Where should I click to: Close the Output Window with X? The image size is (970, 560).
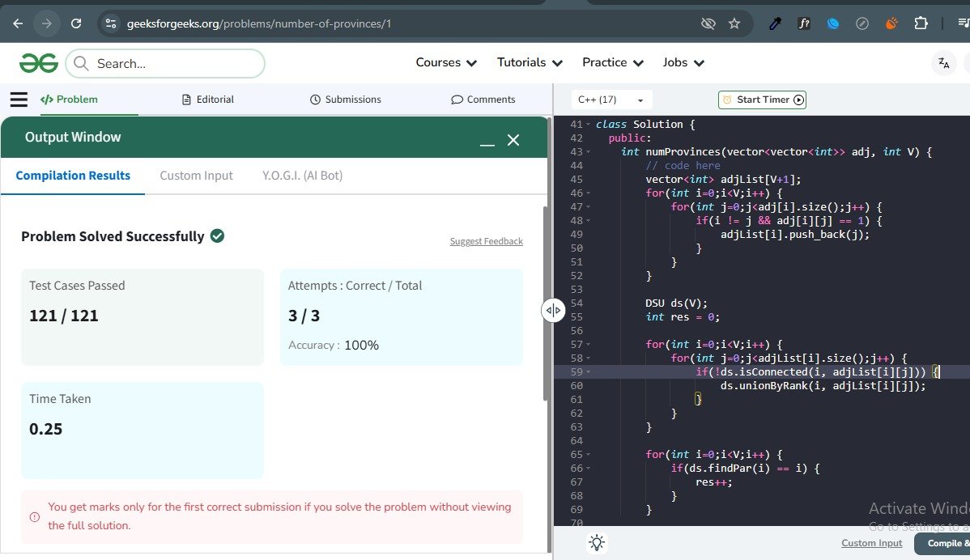[x=513, y=140]
